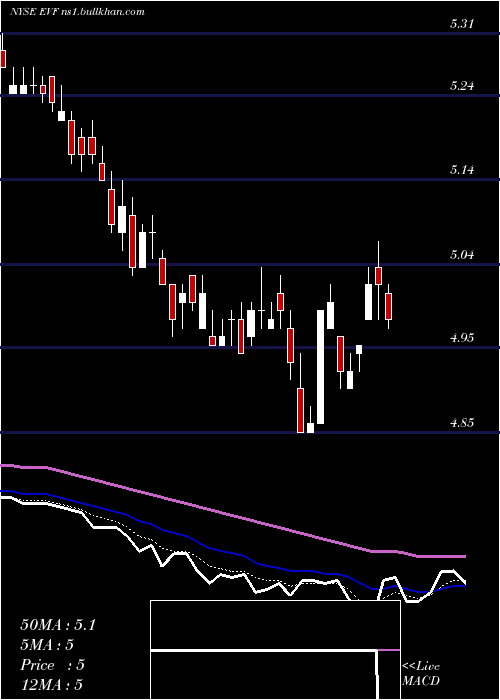Click the 12MA : 5 readout
The height and width of the screenshot is (700, 500).
pyautogui.click(x=52, y=685)
